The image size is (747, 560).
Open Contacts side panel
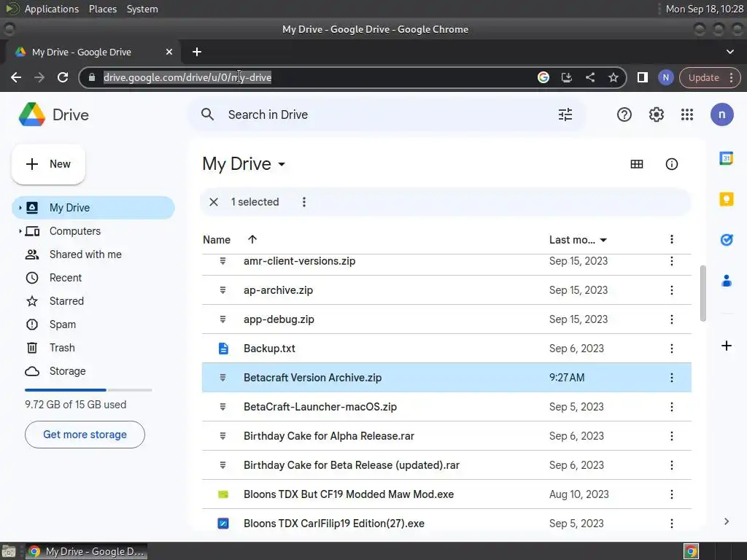(726, 281)
